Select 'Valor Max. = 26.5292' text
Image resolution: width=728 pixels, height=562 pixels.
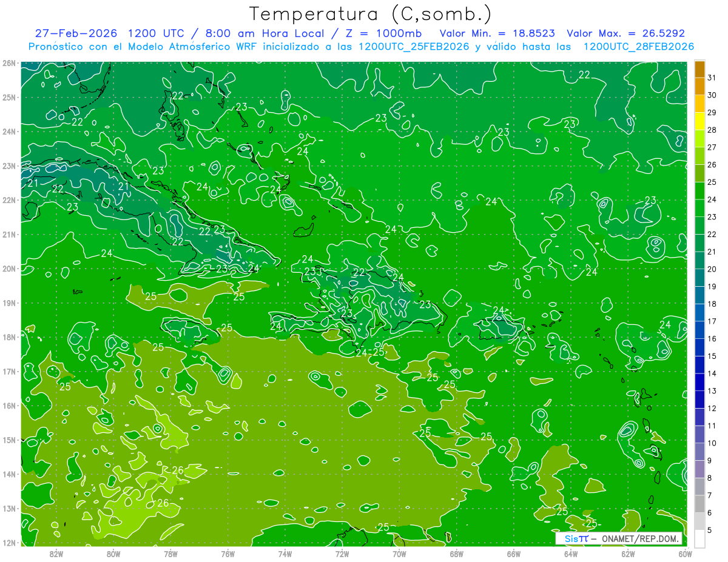coord(625,33)
